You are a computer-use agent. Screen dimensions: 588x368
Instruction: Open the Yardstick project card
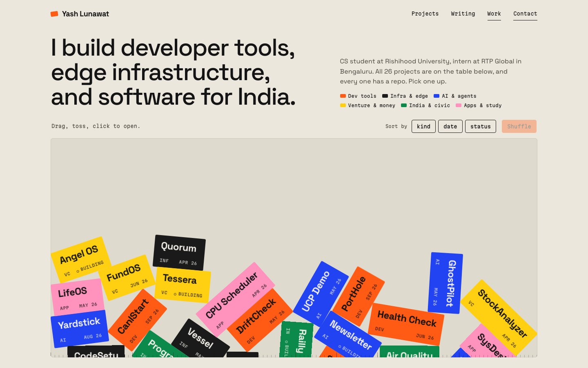80,329
